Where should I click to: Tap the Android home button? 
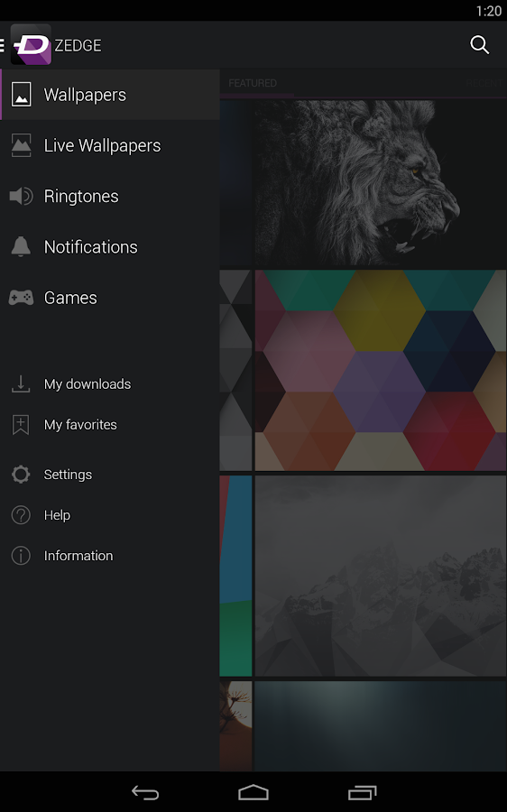(253, 792)
